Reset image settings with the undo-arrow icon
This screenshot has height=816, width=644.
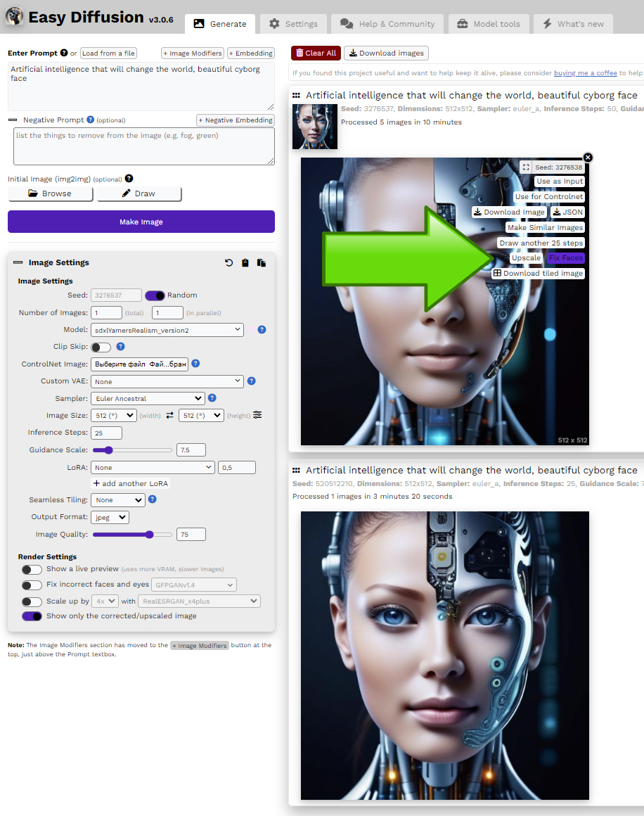pos(228,263)
